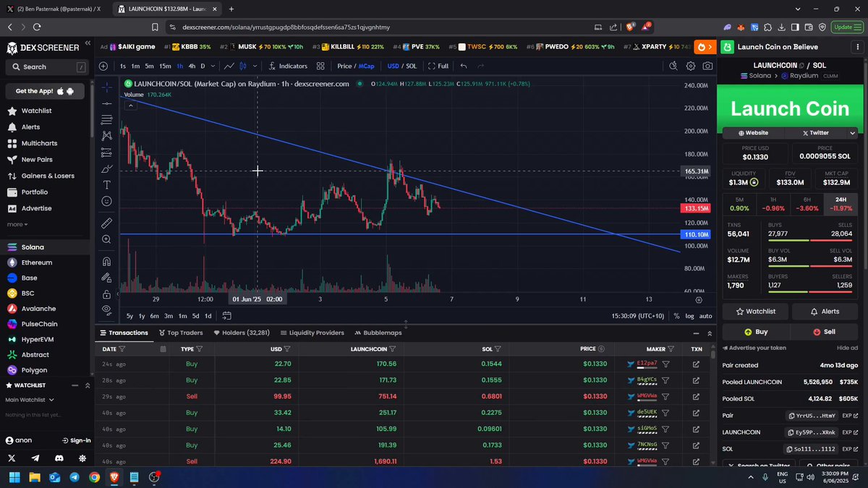Image resolution: width=868 pixels, height=488 pixels.
Task: Take a chart snapshot with camera icon
Action: [707, 66]
